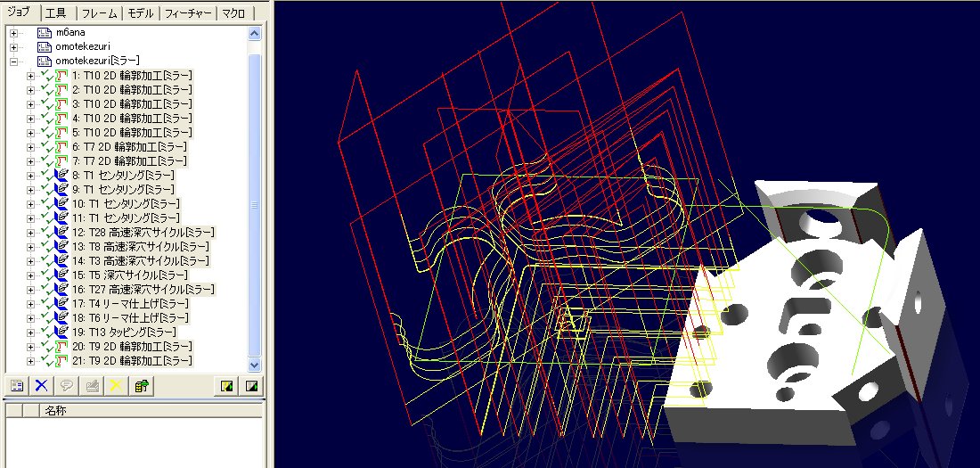Switch to the 工具 tab
The image size is (980, 468).
coord(56,13)
